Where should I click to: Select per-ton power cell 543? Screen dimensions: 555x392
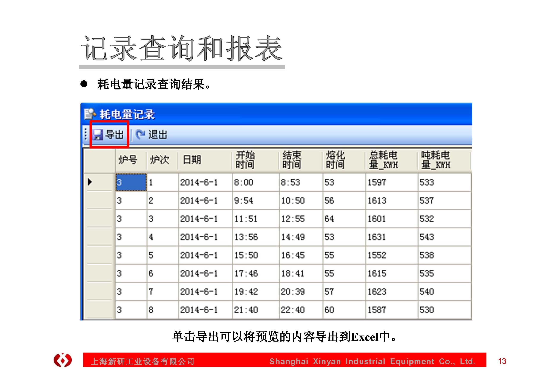click(445, 237)
